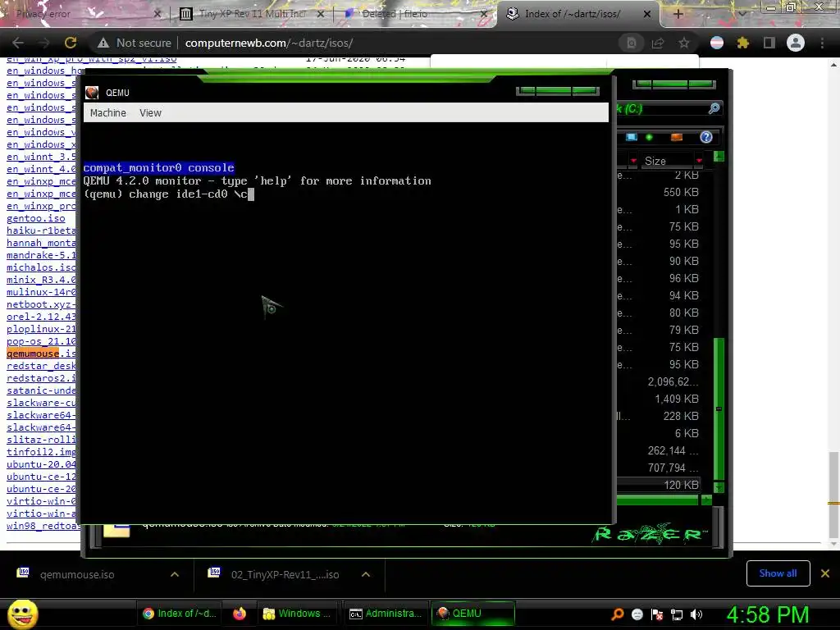Click the action center flag tray icon
The image size is (840, 630).
pyautogui.click(x=657, y=614)
